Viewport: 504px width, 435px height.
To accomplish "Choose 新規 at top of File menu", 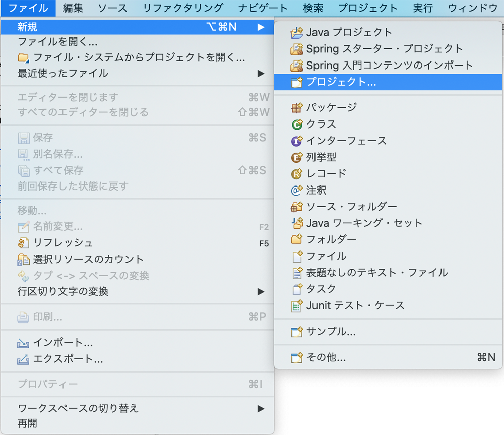I will tap(137, 27).
